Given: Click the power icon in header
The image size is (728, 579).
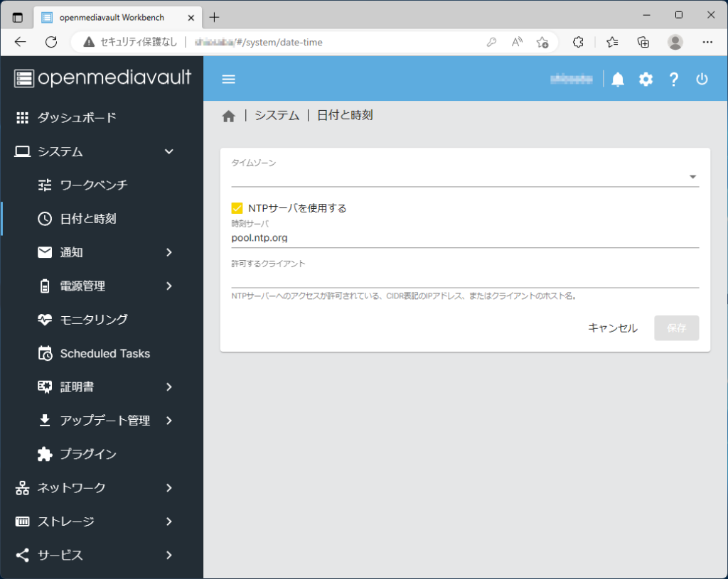Looking at the screenshot, I should pyautogui.click(x=702, y=80).
